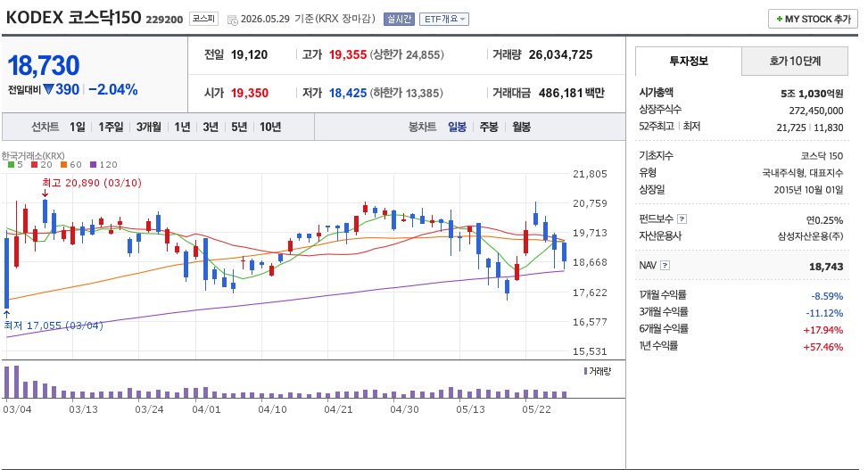This screenshot has height=470, width=868.
Task: Click the stock code 229200
Action: (x=164, y=20)
